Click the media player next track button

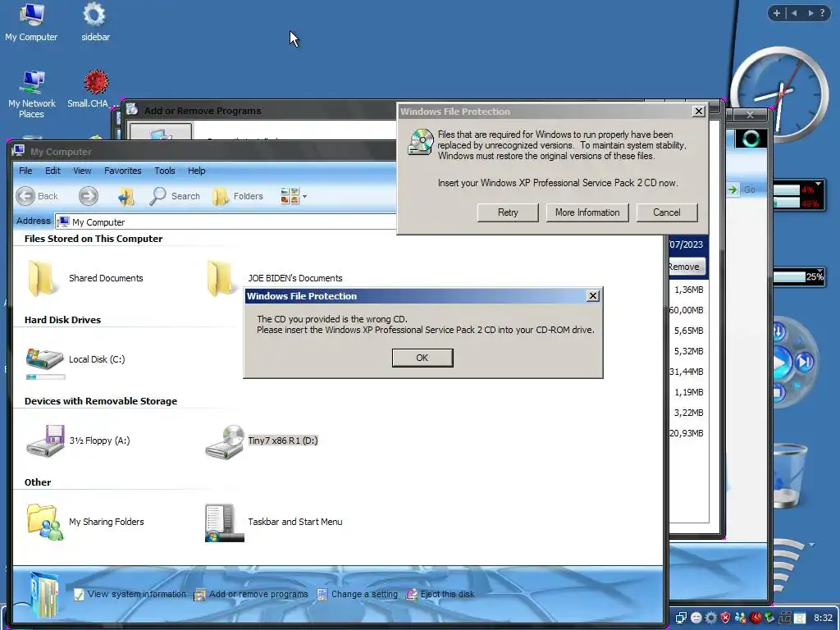[x=806, y=362]
